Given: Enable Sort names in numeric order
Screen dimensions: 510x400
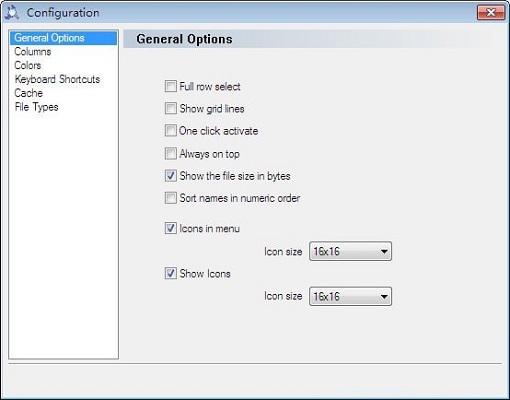Looking at the screenshot, I should pos(171,198).
